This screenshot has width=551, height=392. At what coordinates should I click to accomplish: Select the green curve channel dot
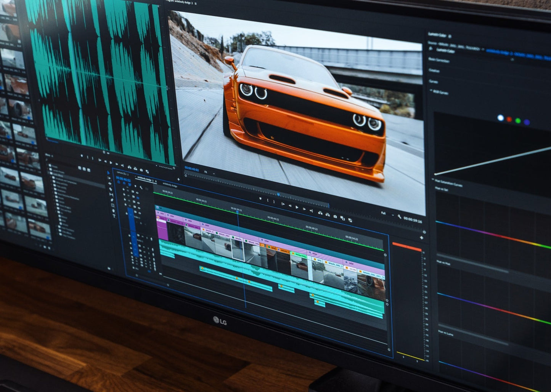(x=518, y=121)
